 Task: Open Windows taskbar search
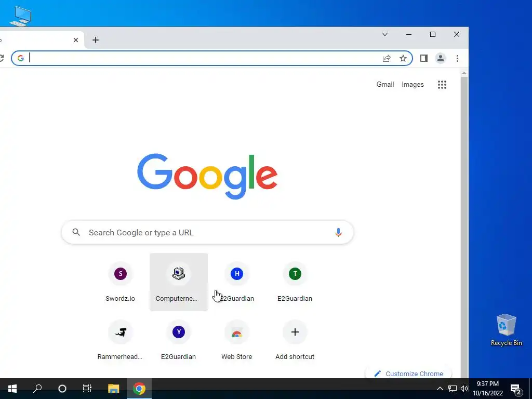(x=37, y=389)
